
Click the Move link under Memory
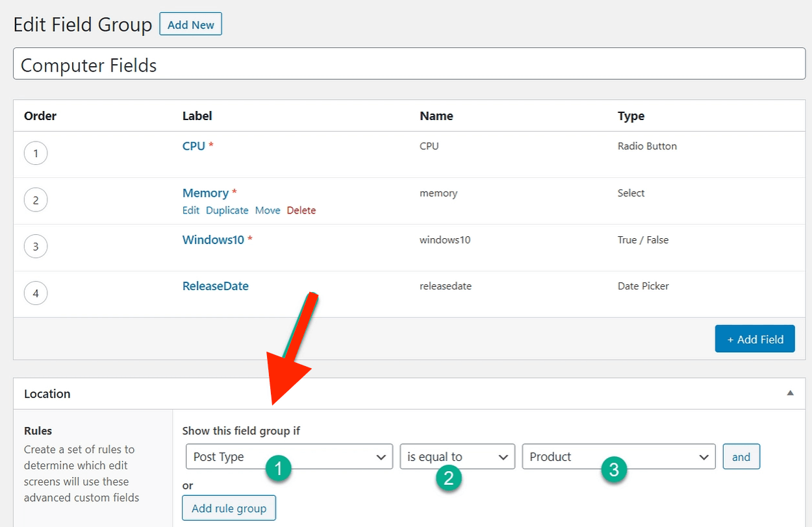tap(268, 210)
